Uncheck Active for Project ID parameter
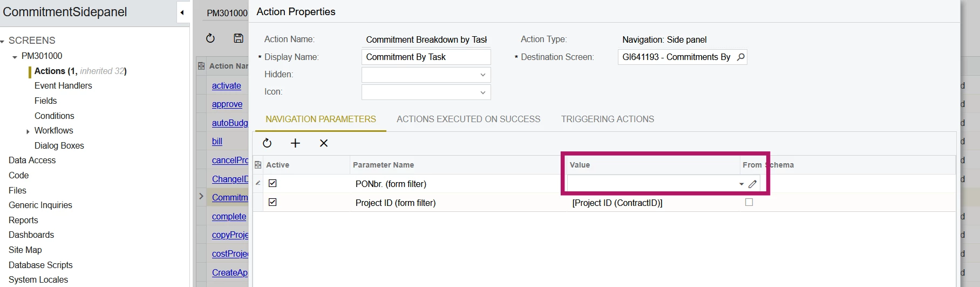The height and width of the screenshot is (287, 980). 273,202
